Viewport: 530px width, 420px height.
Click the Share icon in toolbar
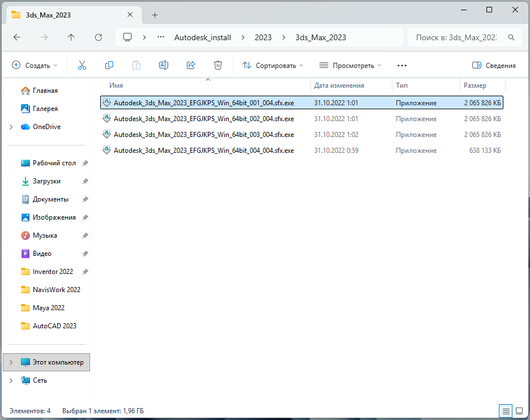pyautogui.click(x=191, y=65)
